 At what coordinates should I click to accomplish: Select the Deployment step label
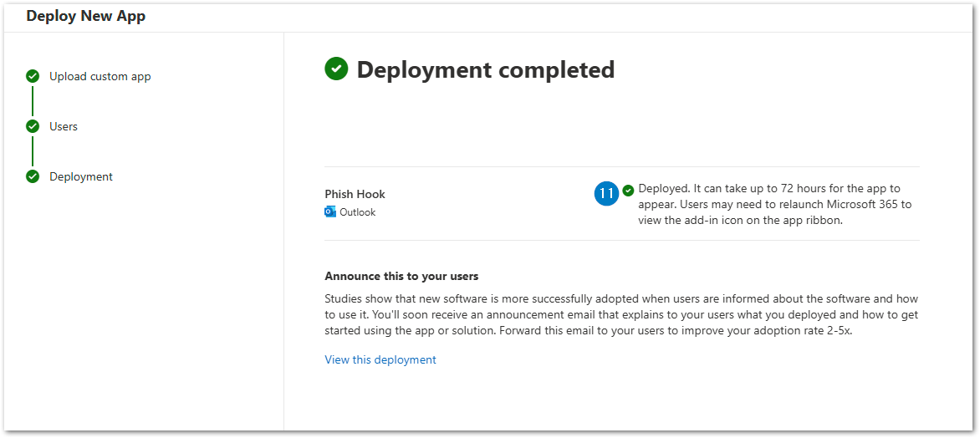pyautogui.click(x=81, y=177)
